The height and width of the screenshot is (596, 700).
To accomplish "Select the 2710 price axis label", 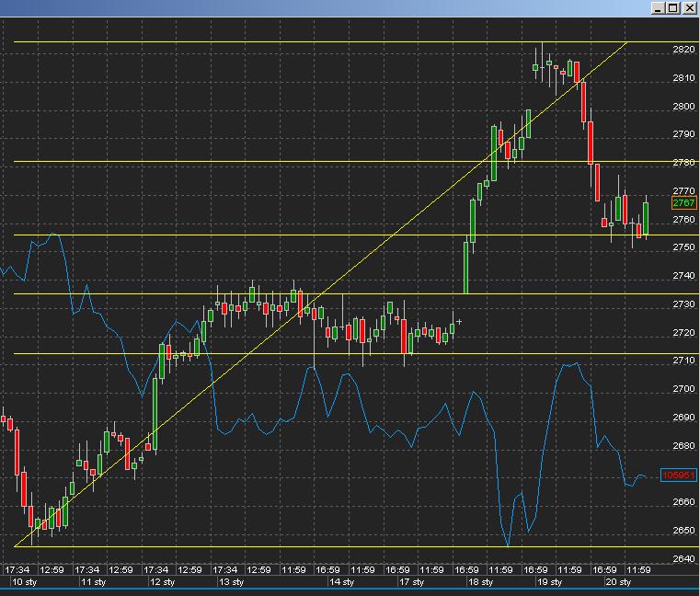I will coord(683,361).
